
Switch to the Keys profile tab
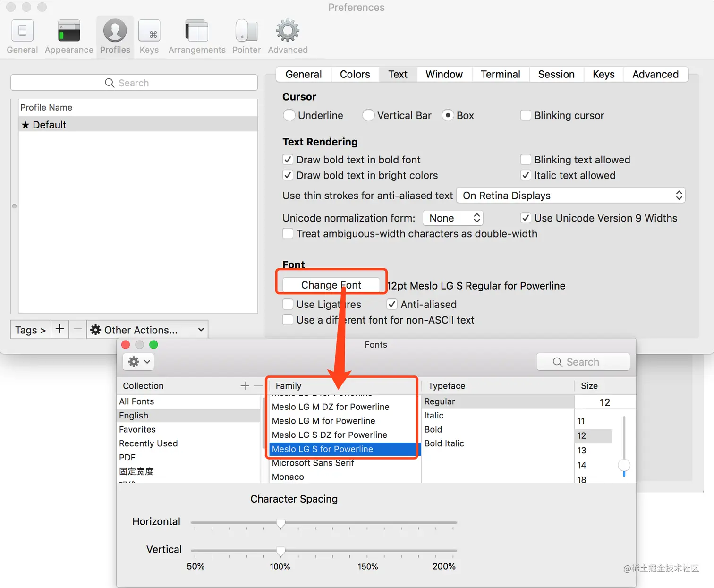[x=603, y=74]
